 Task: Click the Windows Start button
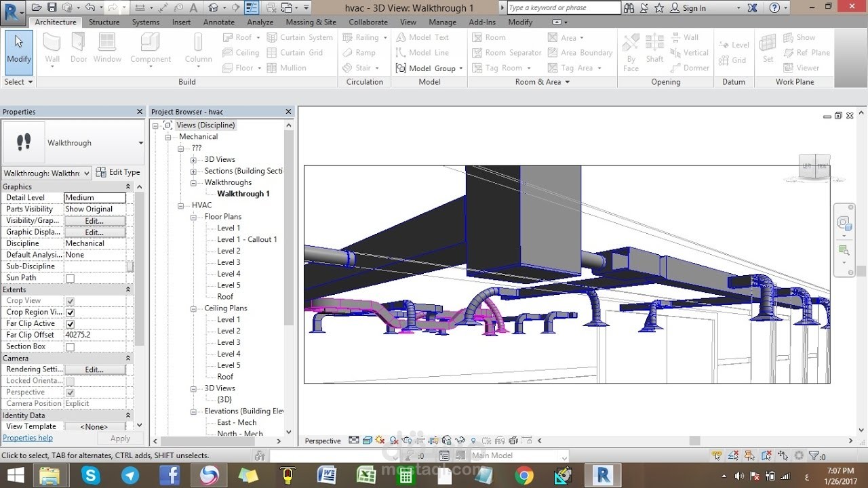click(x=15, y=475)
